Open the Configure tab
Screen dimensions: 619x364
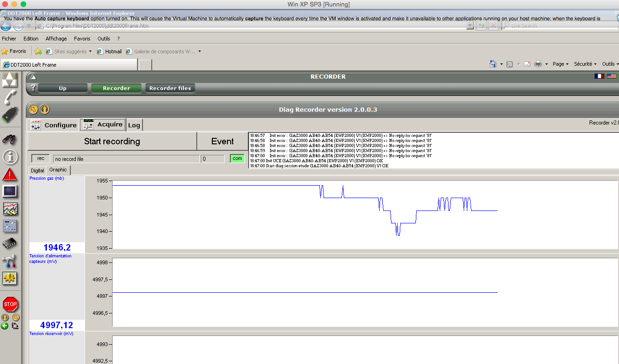pos(54,125)
